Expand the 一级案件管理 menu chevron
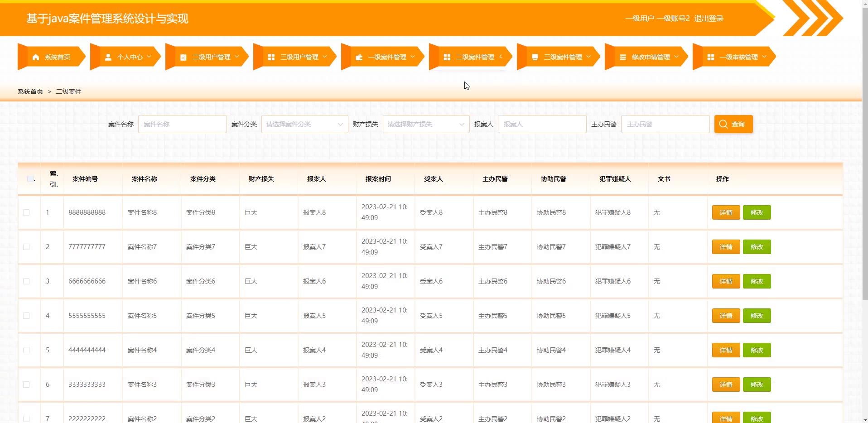Screen dimensions: 868x423 (413, 57)
